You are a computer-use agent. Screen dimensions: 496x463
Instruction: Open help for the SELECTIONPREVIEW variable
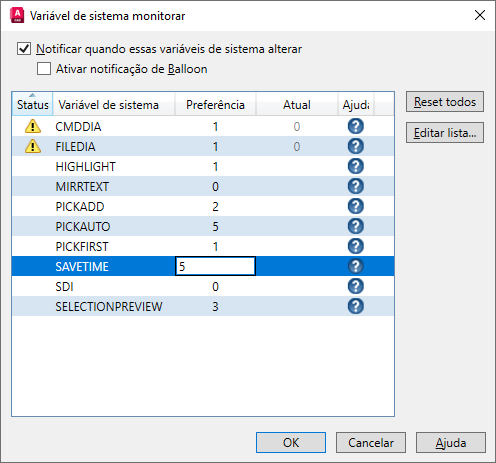tap(356, 306)
